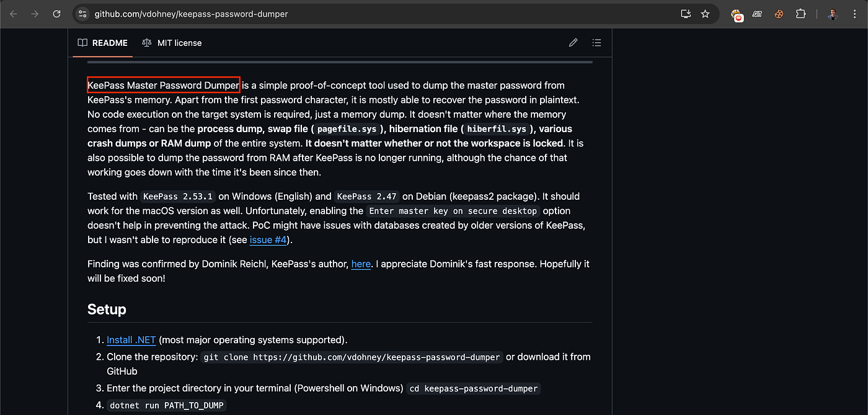868x415 pixels.
Task: Open the Extensions puzzle-piece menu
Action: point(800,14)
